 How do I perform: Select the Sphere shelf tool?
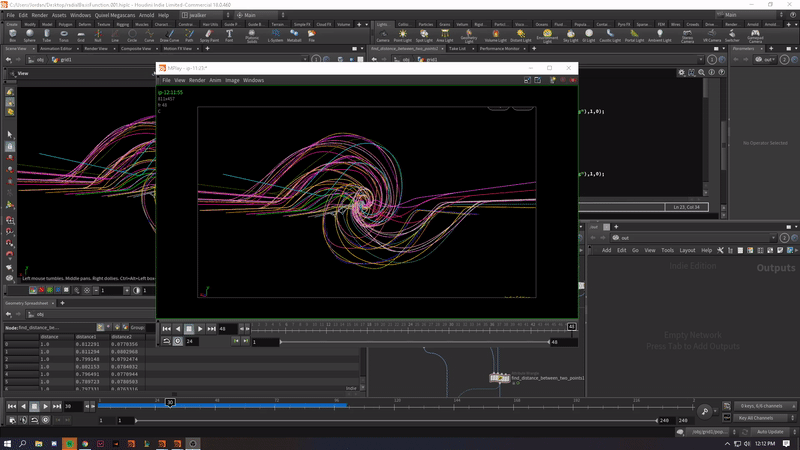[30, 35]
